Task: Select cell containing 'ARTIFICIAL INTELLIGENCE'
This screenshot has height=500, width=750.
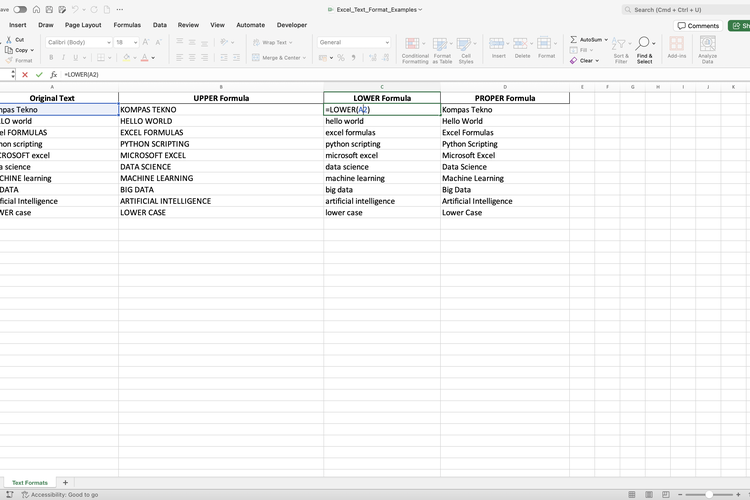Action: click(x=220, y=201)
